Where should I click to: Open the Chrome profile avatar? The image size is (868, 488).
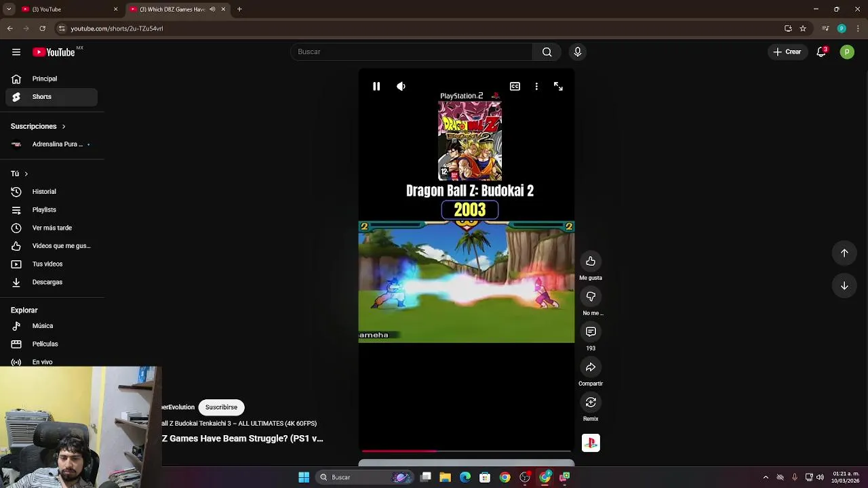point(842,28)
